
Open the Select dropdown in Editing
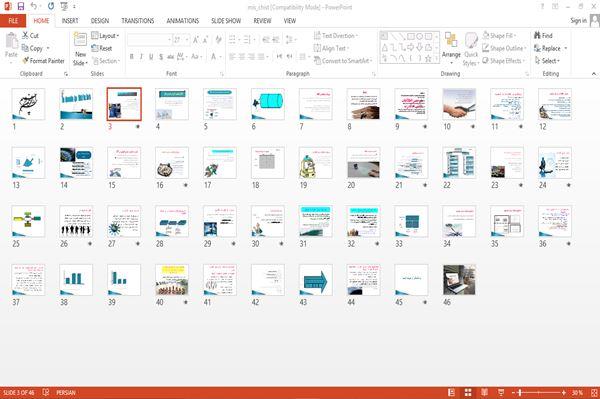(548, 60)
